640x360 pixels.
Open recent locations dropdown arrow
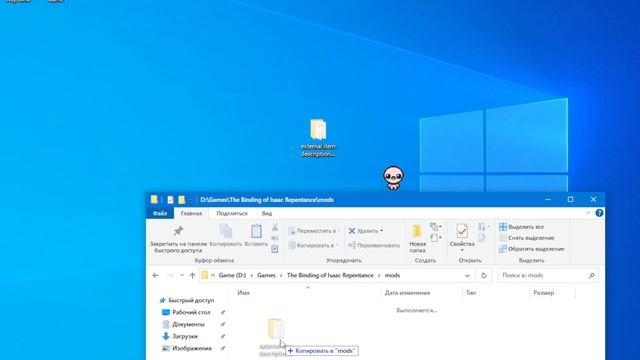[x=182, y=276]
